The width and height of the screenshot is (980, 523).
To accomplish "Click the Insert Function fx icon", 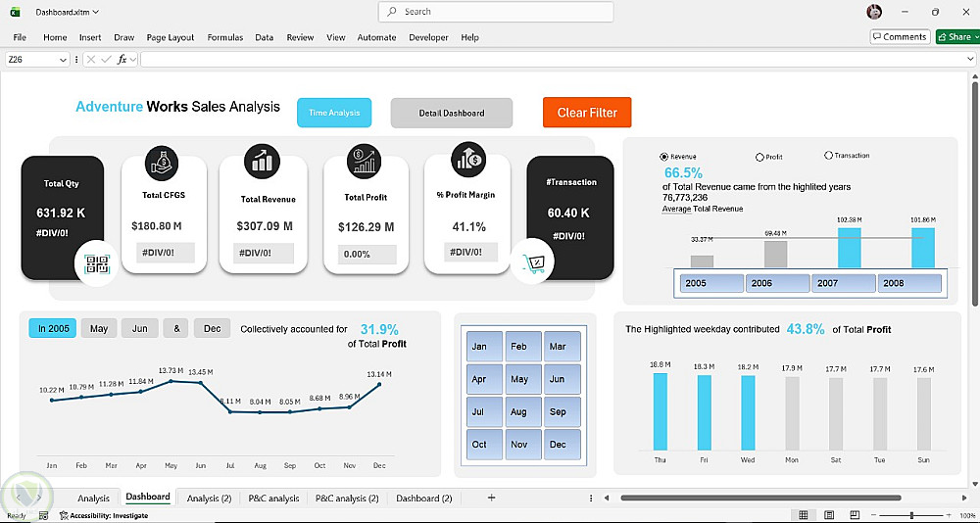I will click(122, 60).
